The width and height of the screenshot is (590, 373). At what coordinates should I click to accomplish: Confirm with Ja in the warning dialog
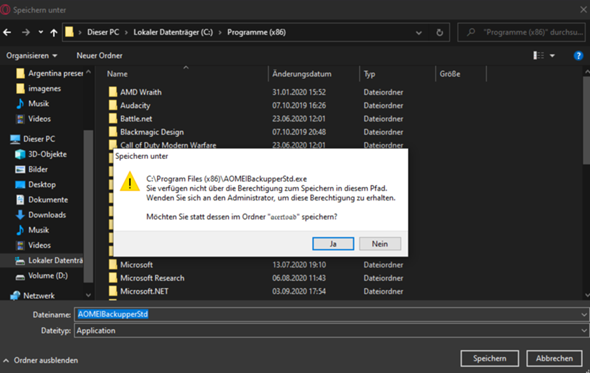[x=333, y=244]
